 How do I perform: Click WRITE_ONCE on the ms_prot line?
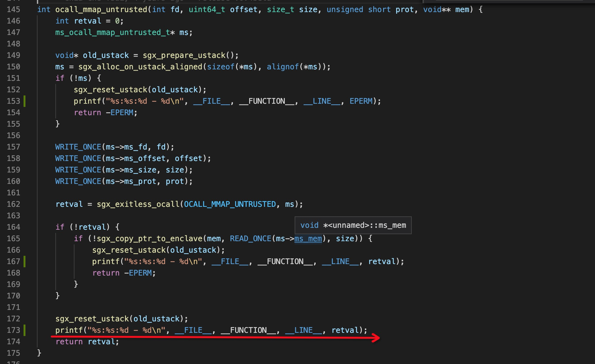coord(78,181)
